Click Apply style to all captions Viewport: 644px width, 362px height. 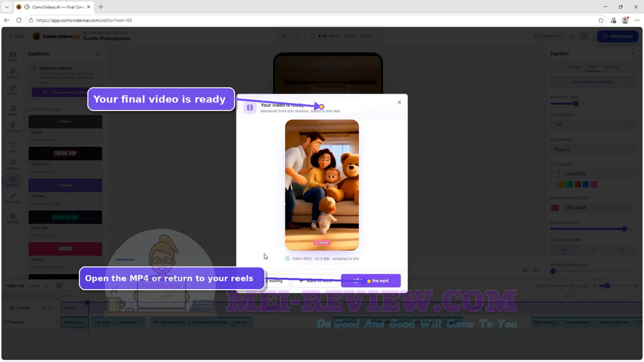coord(592,82)
